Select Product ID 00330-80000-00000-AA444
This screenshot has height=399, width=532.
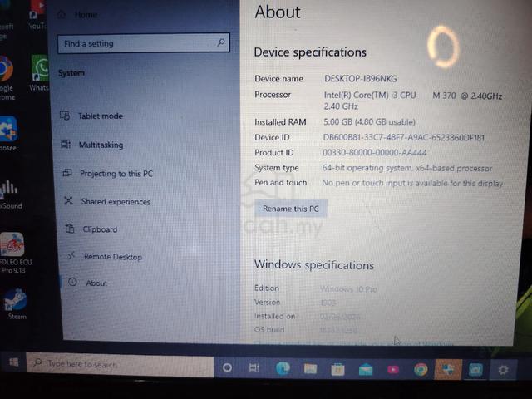pos(375,153)
